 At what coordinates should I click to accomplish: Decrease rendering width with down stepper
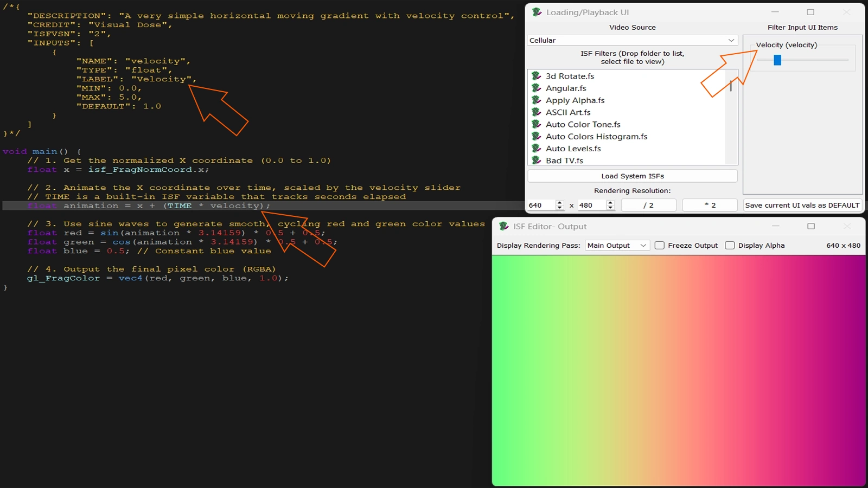560,208
